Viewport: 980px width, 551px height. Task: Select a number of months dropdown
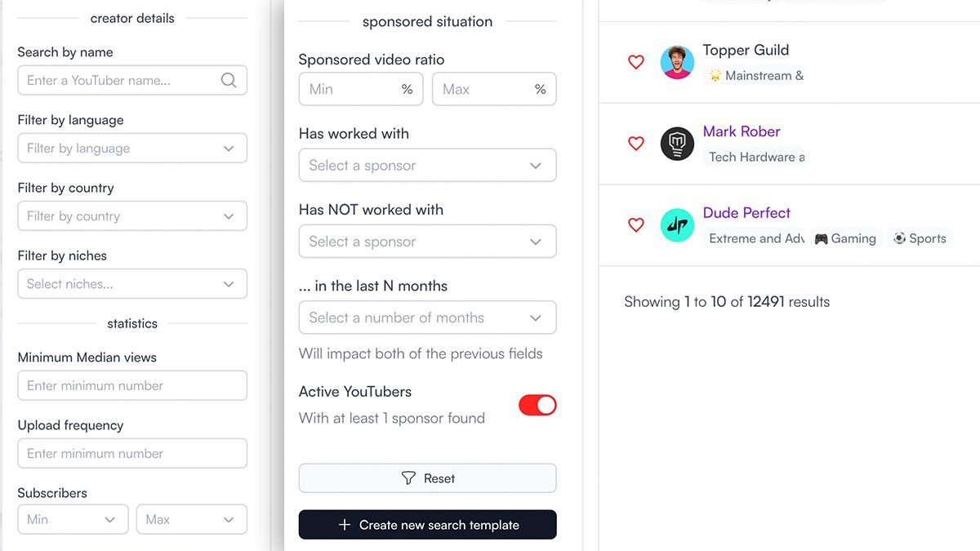[427, 318]
